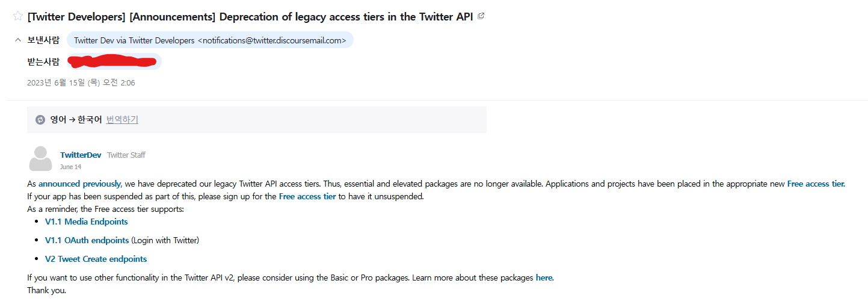Click sender chip Twitter Dev via Twitter Developers

[210, 40]
